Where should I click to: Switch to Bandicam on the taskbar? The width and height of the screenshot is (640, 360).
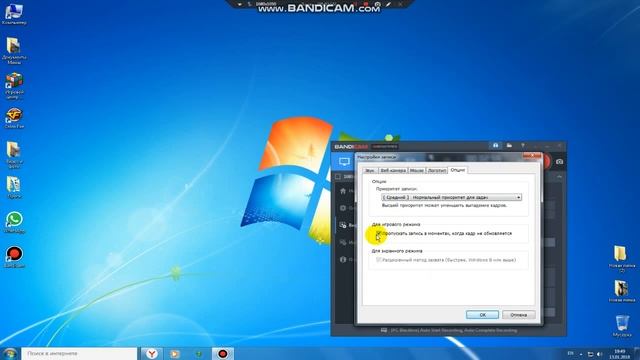coord(222,354)
